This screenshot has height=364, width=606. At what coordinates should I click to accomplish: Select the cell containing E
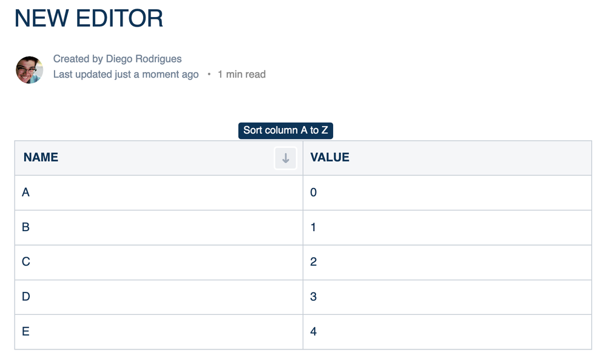158,332
